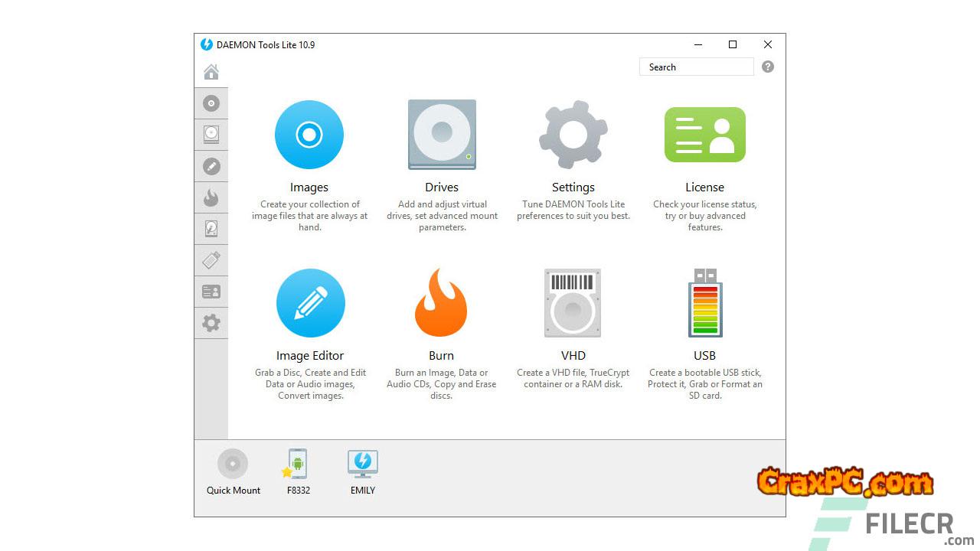980x551 pixels.
Task: Select the Drives icon in sidebar
Action: coord(211,135)
